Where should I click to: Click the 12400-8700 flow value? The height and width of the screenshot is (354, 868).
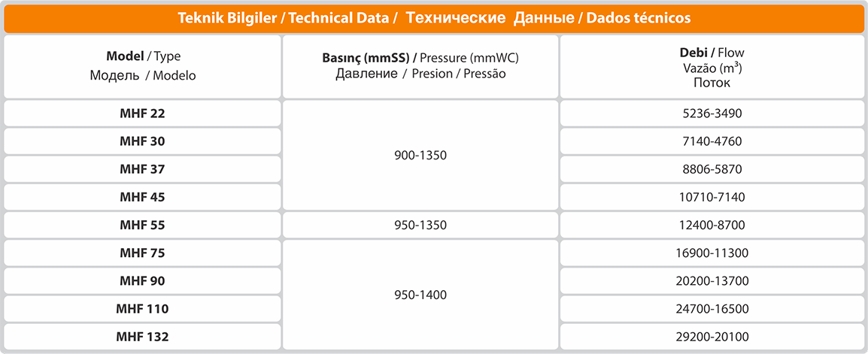712,225
